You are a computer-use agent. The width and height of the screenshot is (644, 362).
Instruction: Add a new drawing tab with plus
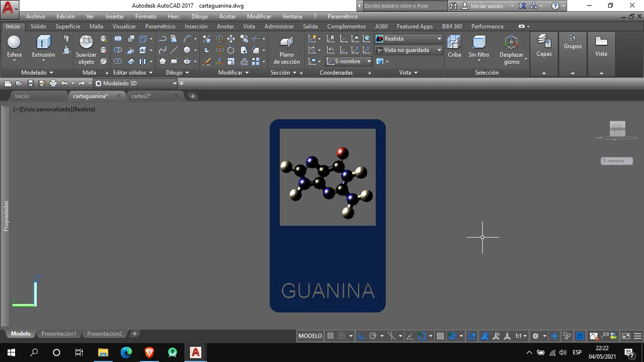(193, 96)
